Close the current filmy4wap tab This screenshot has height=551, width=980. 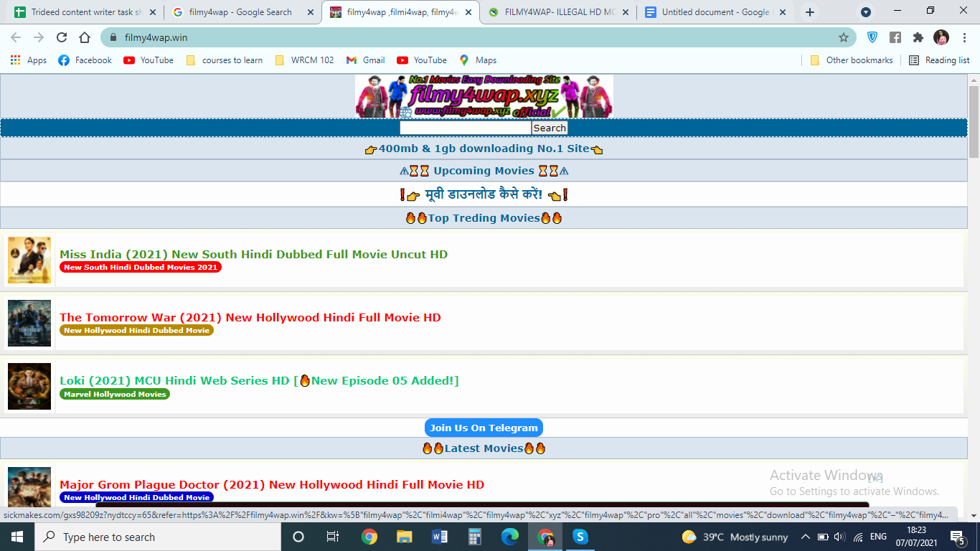click(468, 12)
